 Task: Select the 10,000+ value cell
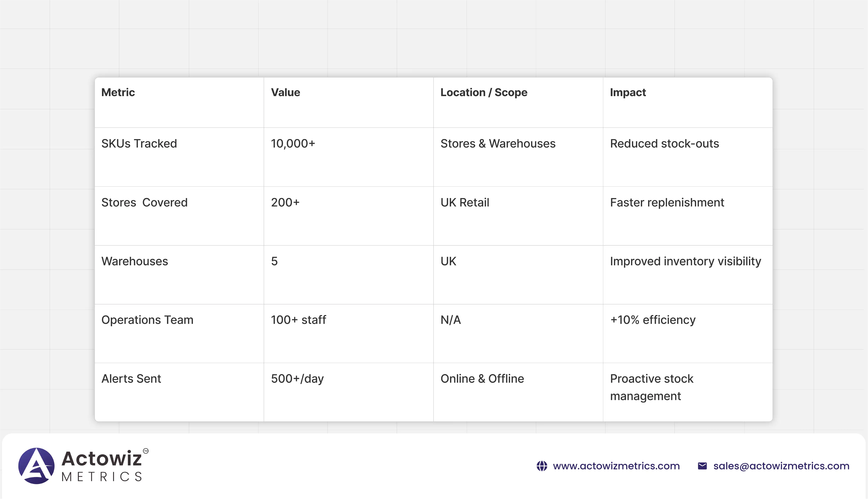click(293, 144)
